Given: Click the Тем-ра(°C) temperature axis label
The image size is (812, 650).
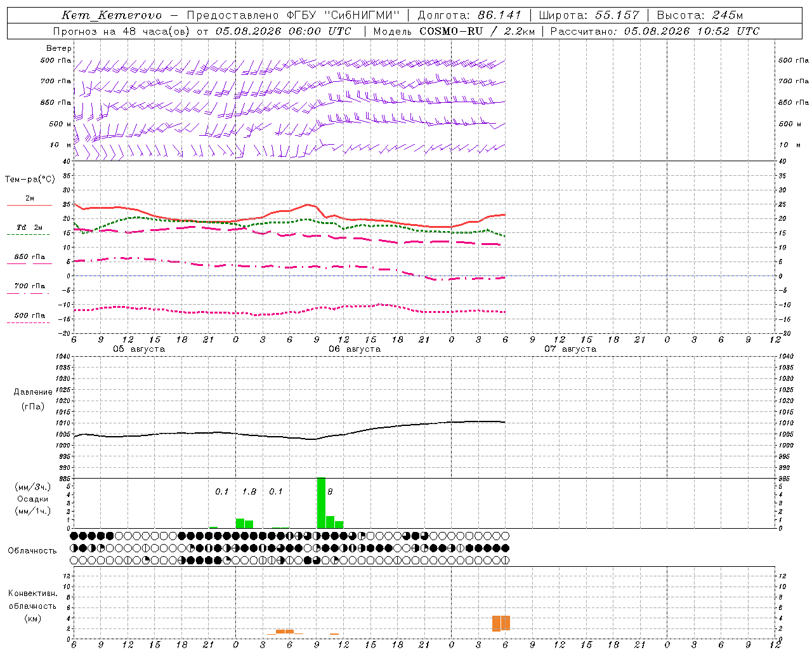Looking at the screenshot, I should pos(30,180).
